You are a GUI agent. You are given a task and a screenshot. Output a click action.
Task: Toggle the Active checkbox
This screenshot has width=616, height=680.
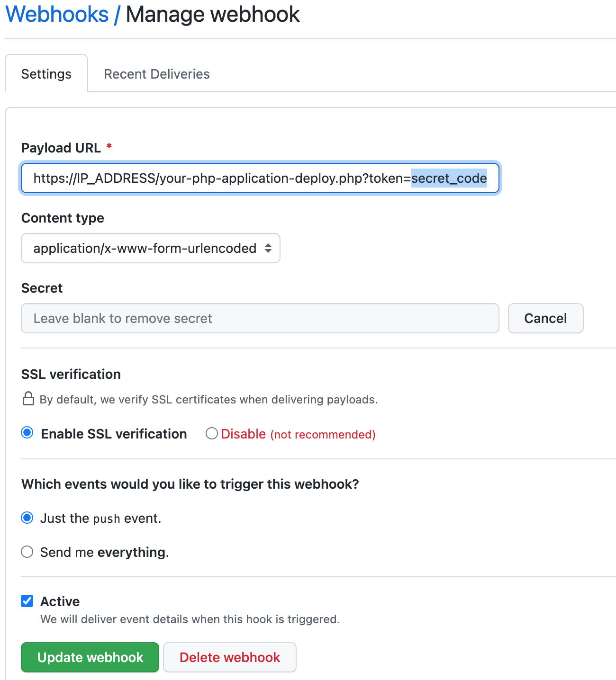click(x=27, y=601)
